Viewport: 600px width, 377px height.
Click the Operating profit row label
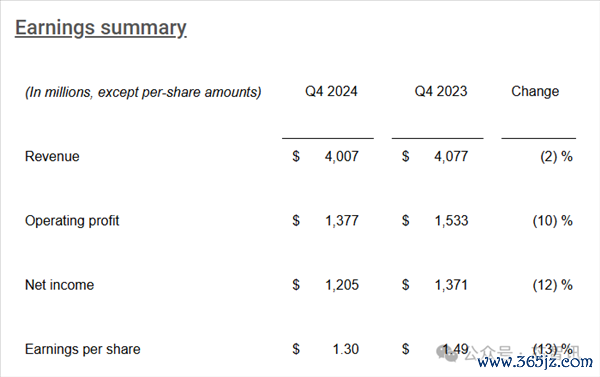72,221
